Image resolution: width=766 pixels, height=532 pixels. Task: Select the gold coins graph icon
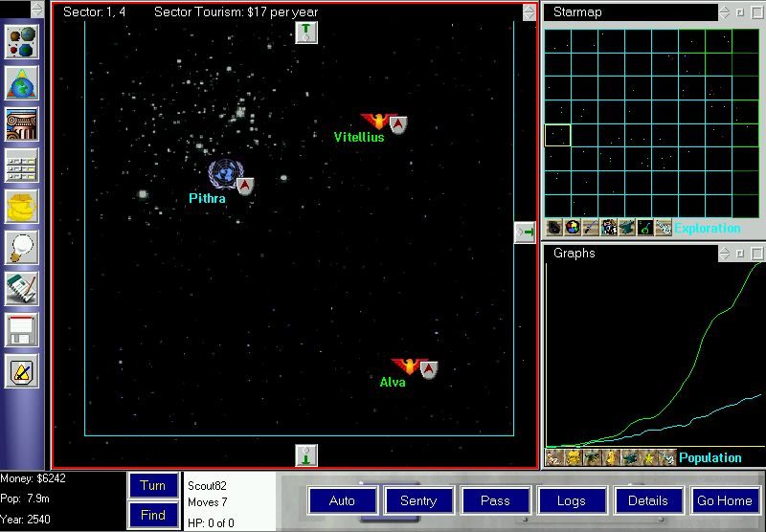574,457
